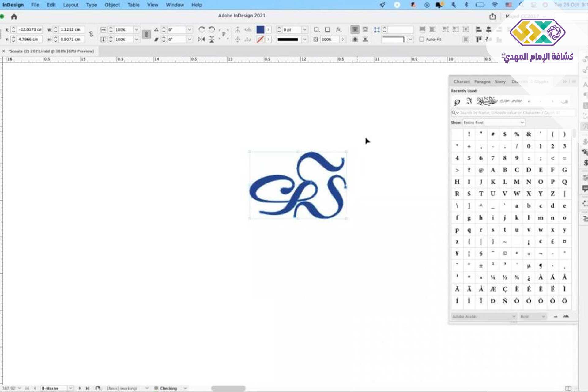Click rotate 90° clockwise icon
The width and height of the screenshot is (588, 392).
tap(202, 29)
